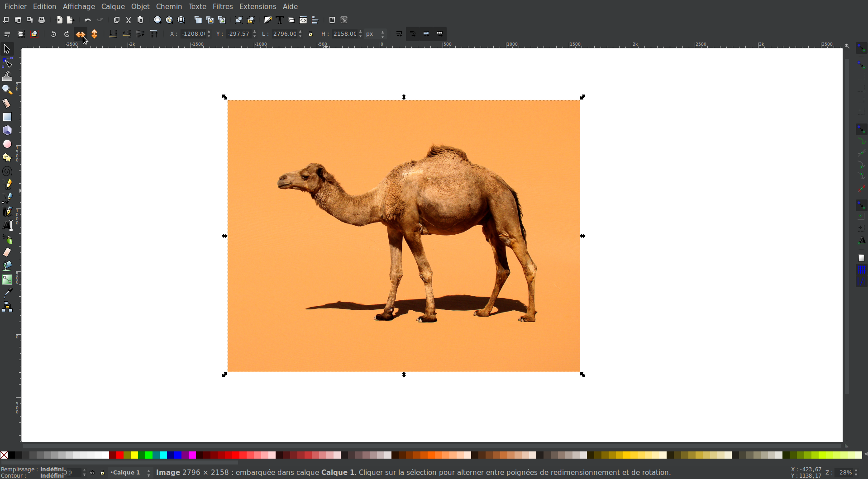Select the Dropper (color picker) tool
The height and width of the screenshot is (479, 868).
(7, 293)
